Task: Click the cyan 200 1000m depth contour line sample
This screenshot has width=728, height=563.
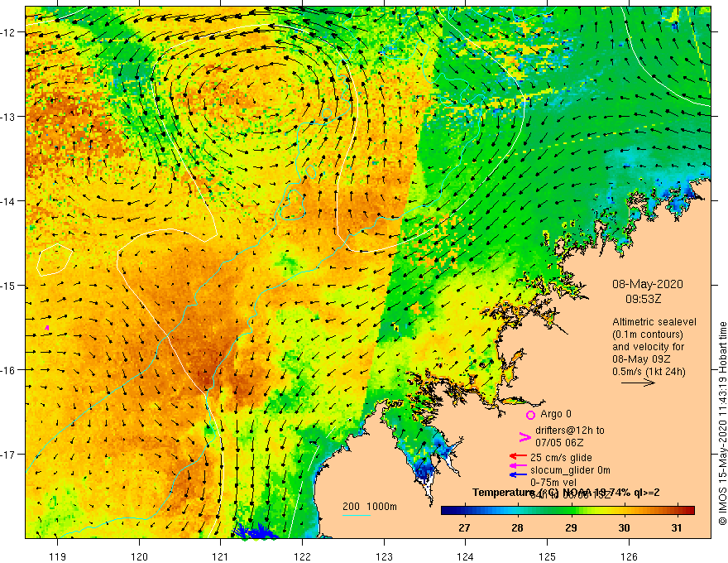Action: click(x=356, y=515)
